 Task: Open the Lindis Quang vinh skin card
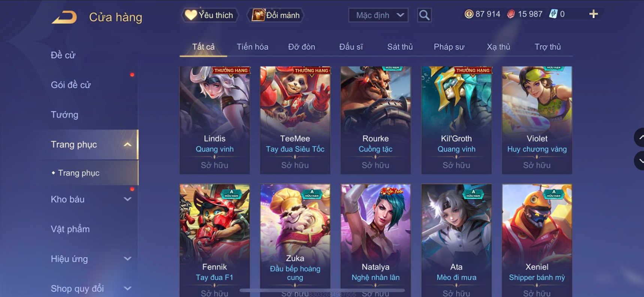[x=215, y=120]
